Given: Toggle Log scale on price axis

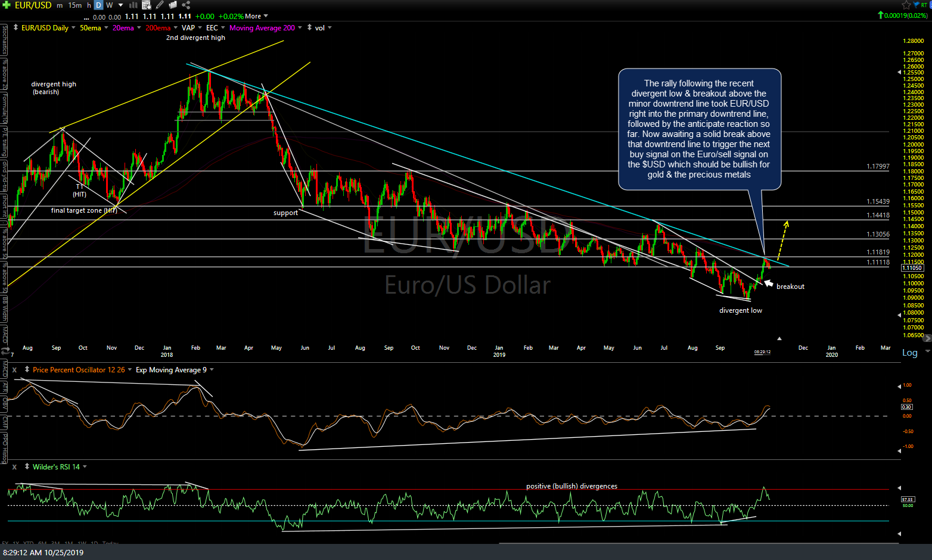Looking at the screenshot, I should point(910,353).
